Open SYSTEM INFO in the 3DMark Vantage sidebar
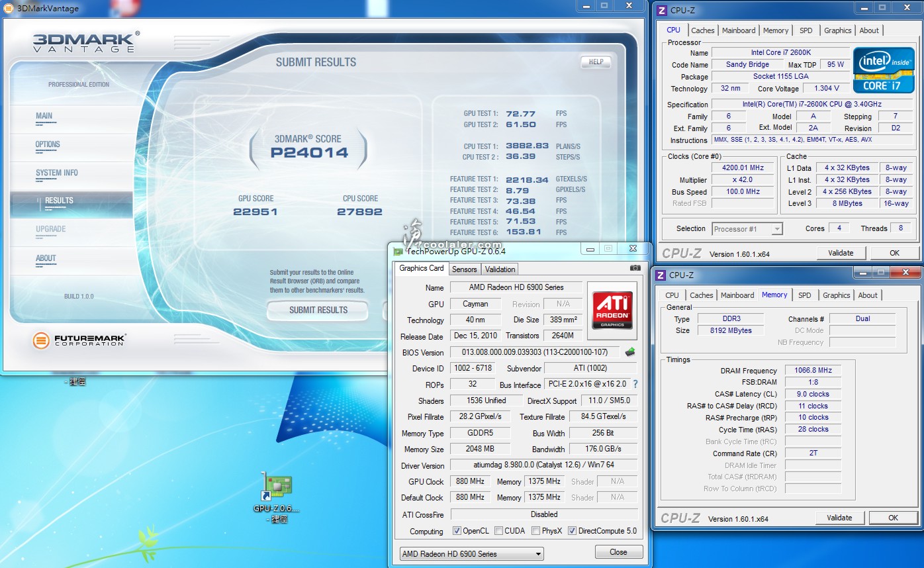The height and width of the screenshot is (568, 924). click(x=71, y=176)
